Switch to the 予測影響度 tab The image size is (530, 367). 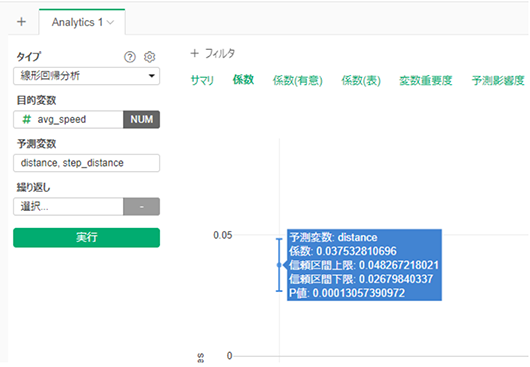pos(498,80)
